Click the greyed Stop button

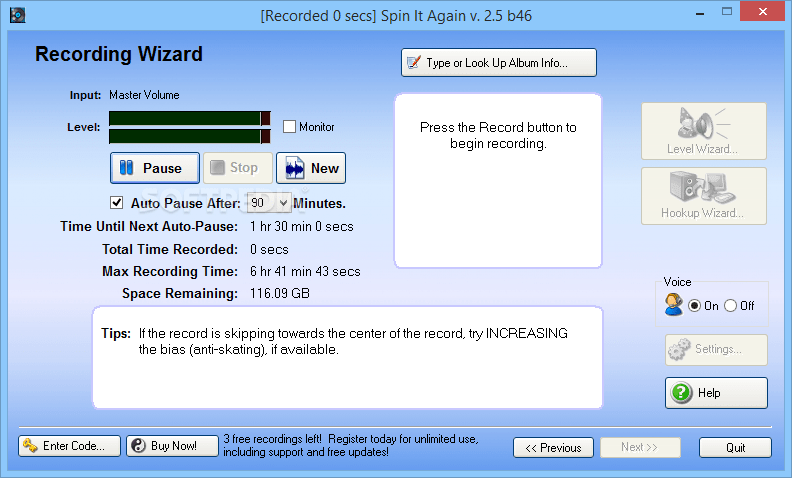[x=237, y=168]
